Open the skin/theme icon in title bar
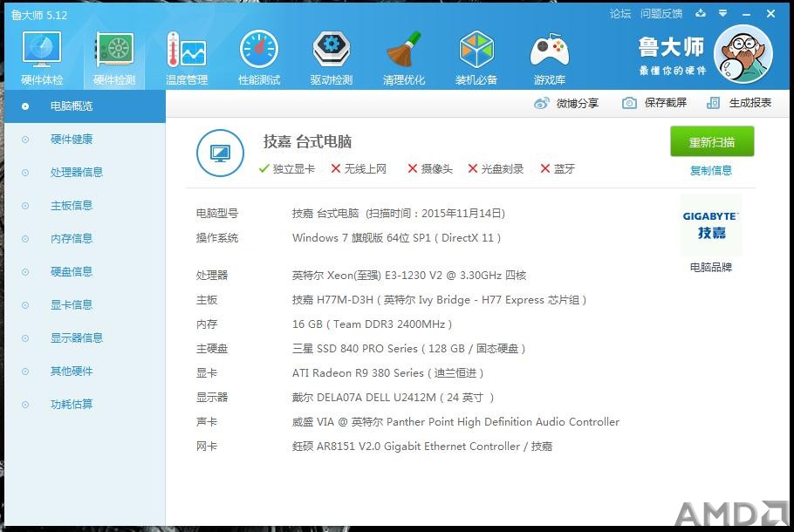Screen dimensions: 794x532 701,14
